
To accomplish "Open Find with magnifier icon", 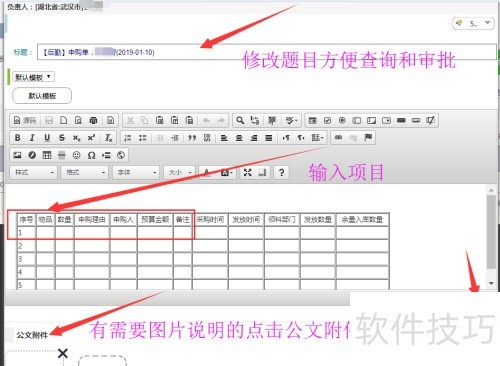I will [240, 120].
